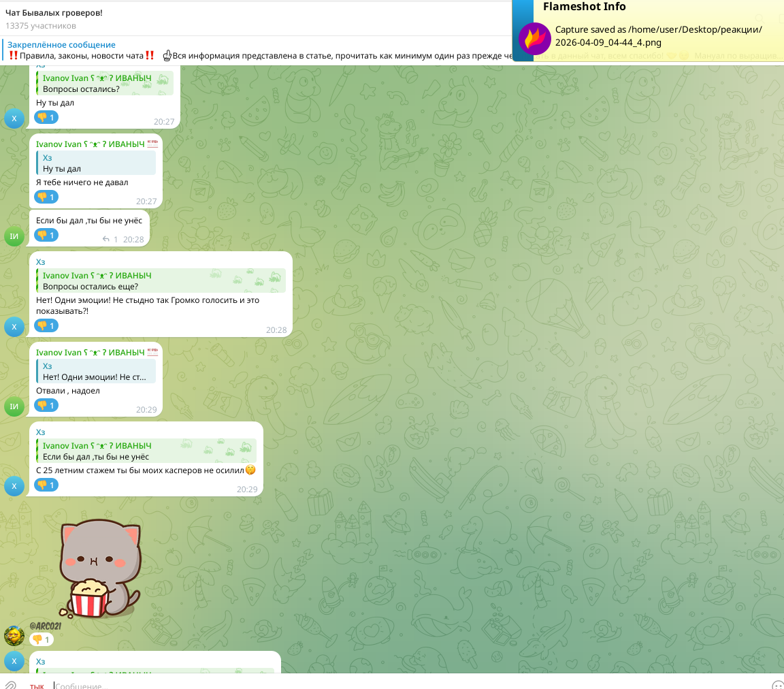Open chat info via 'Чат Бывалых гроверов!' title
This screenshot has height=689, width=784.
(x=54, y=12)
